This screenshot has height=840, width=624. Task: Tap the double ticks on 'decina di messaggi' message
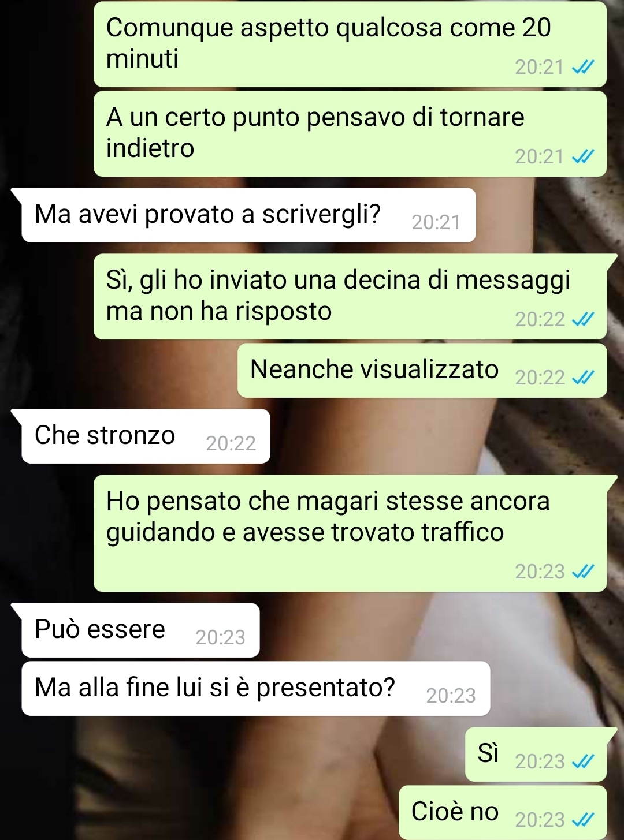point(582,319)
